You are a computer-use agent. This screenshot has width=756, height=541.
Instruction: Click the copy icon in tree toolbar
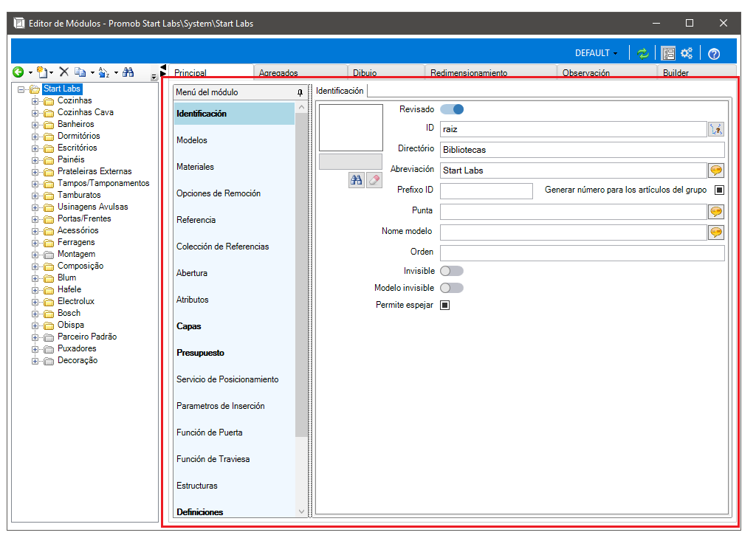[x=80, y=72]
